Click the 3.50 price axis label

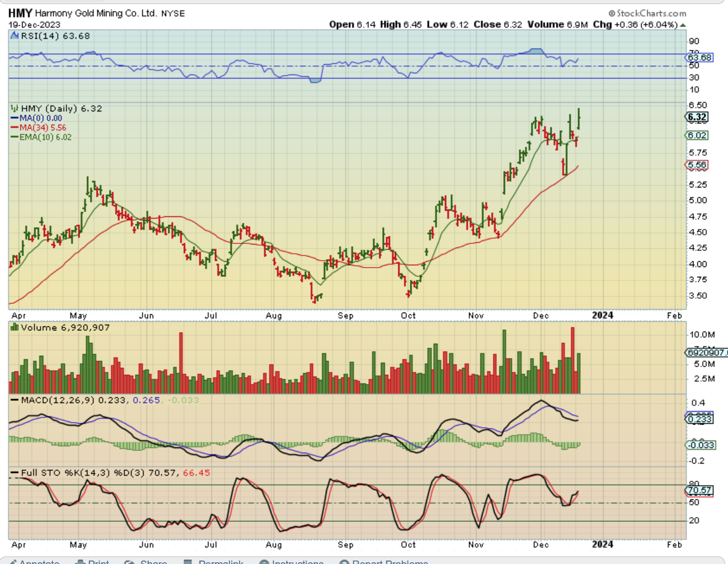(697, 296)
